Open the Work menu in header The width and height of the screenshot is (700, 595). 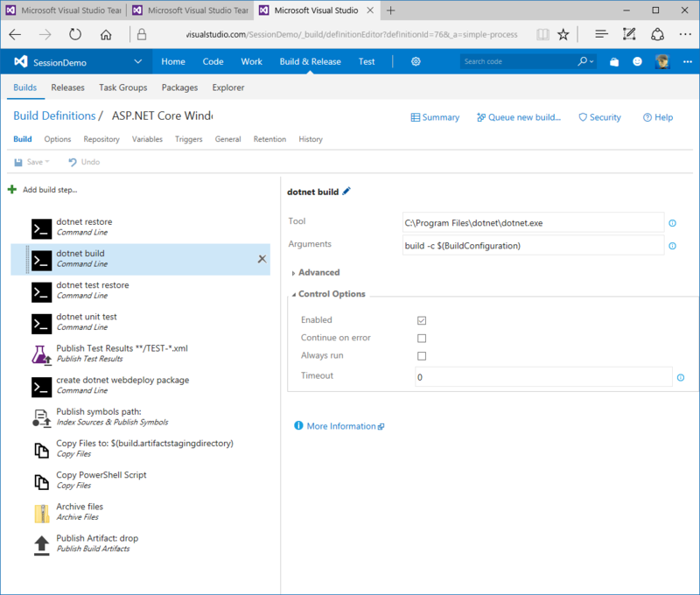pos(252,61)
